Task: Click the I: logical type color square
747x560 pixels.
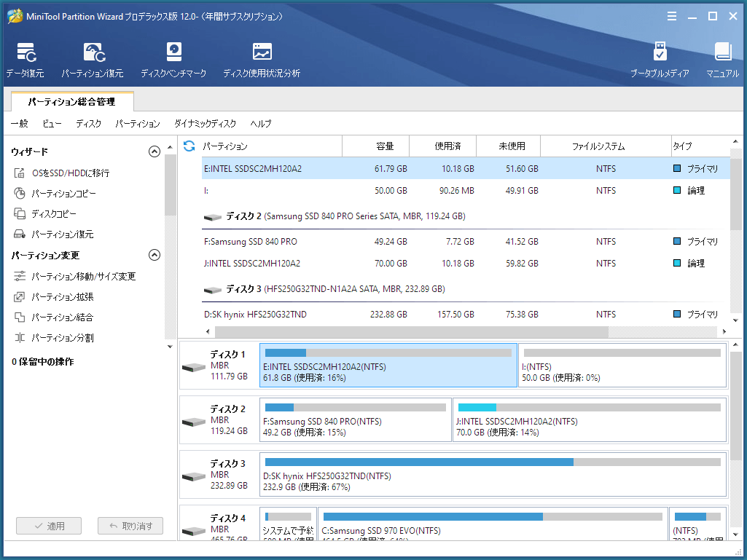Action: 677,190
